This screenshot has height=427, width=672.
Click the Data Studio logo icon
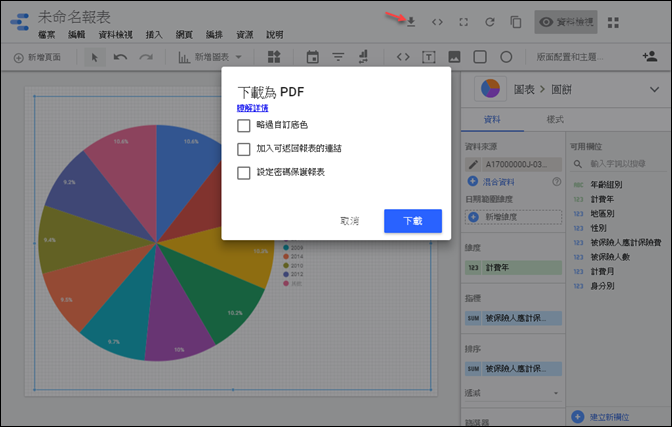coord(20,22)
